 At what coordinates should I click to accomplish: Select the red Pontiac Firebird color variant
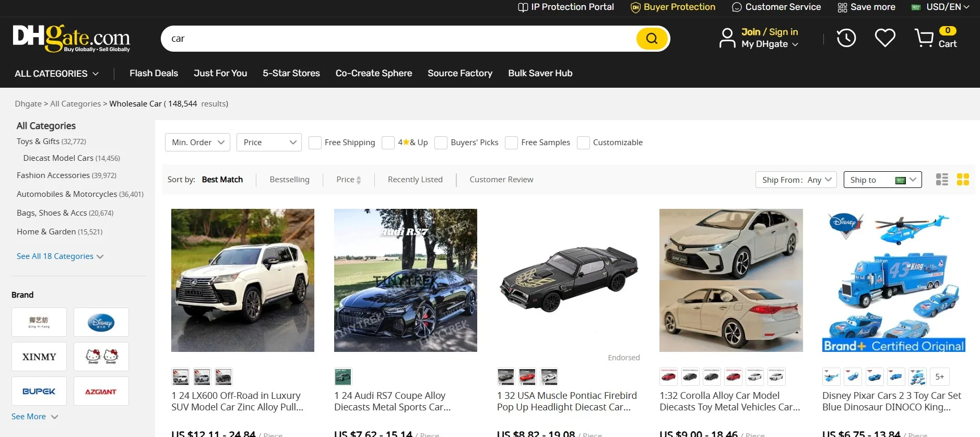click(527, 376)
